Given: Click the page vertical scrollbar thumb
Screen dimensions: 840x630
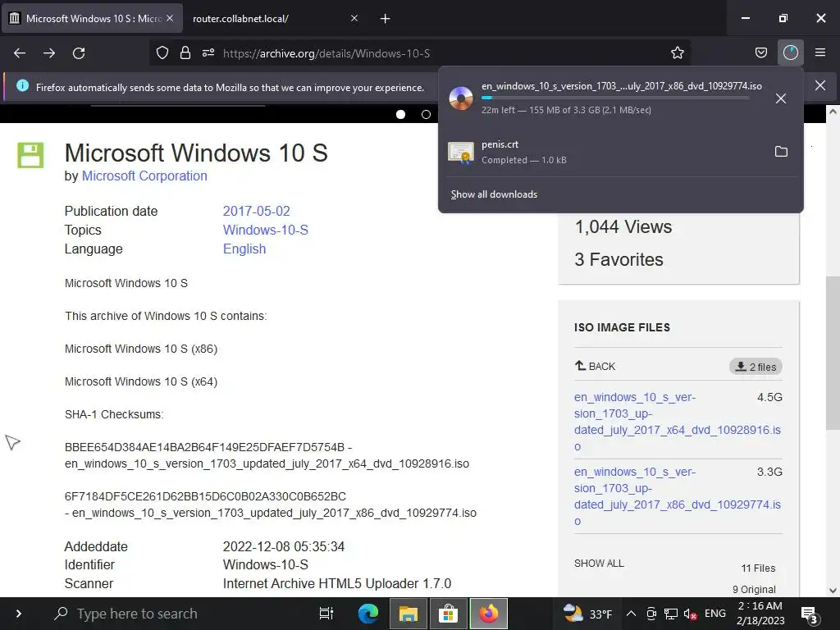Looking at the screenshot, I should click(833, 354).
